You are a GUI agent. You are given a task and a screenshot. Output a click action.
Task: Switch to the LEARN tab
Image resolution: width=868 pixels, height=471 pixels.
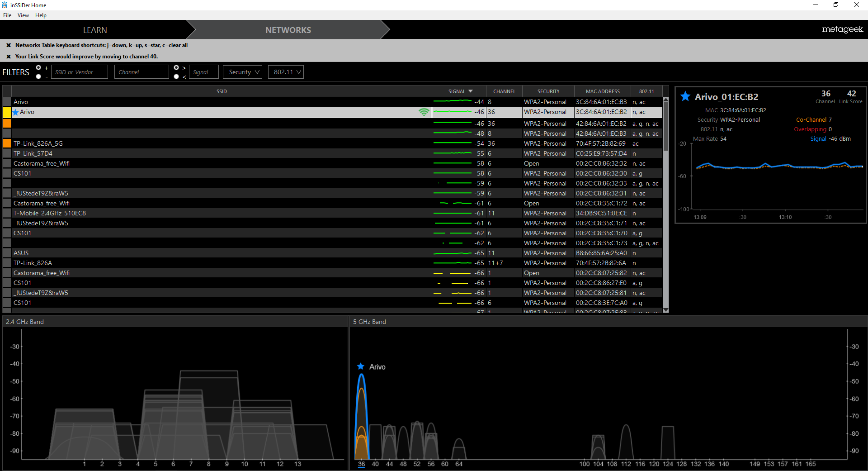[x=95, y=30]
